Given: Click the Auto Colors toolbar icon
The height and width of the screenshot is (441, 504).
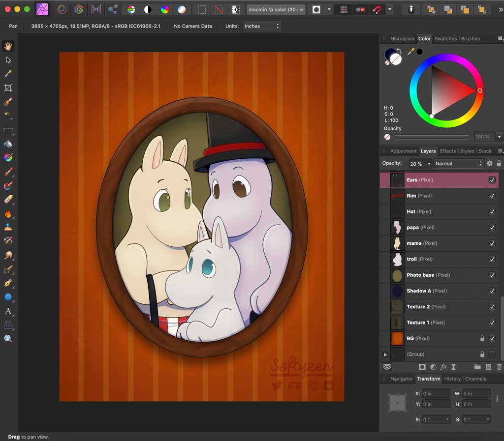Looking at the screenshot, I should (x=165, y=10).
